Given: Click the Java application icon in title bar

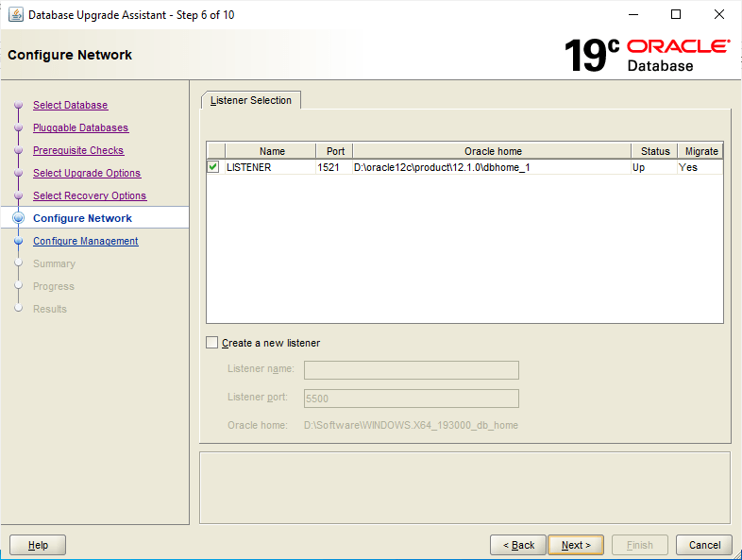Looking at the screenshot, I should point(16,15).
